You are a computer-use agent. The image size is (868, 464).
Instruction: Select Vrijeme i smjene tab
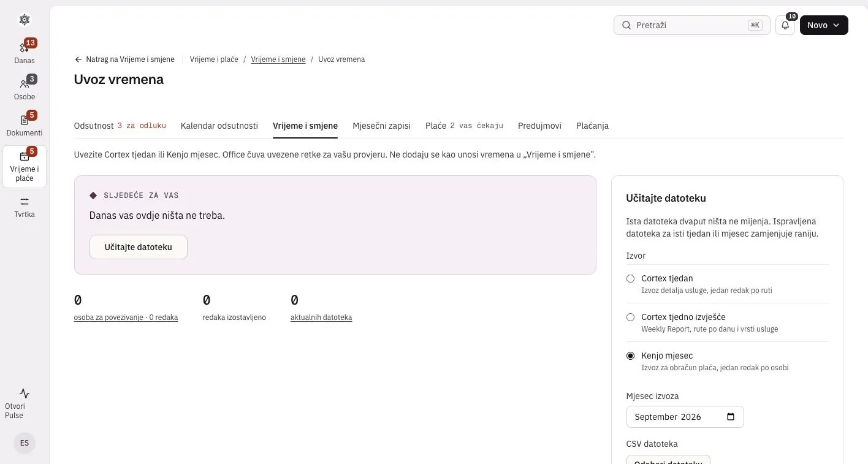pyautogui.click(x=305, y=126)
